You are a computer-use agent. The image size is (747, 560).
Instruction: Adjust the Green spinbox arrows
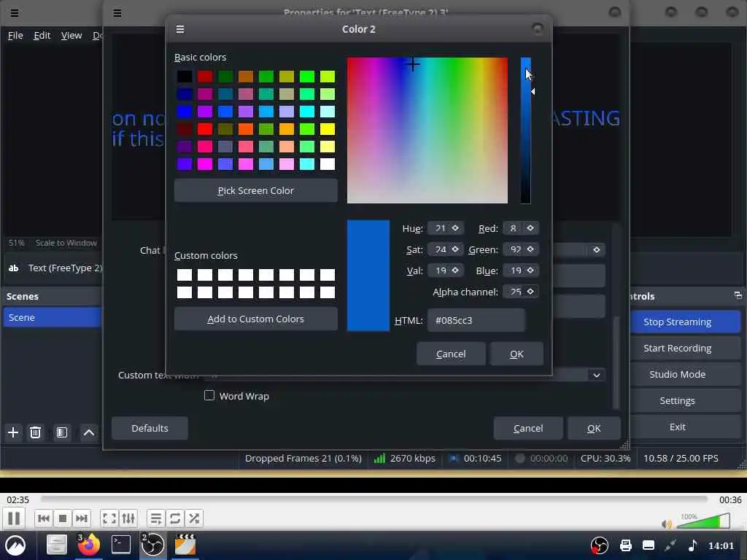(x=530, y=249)
